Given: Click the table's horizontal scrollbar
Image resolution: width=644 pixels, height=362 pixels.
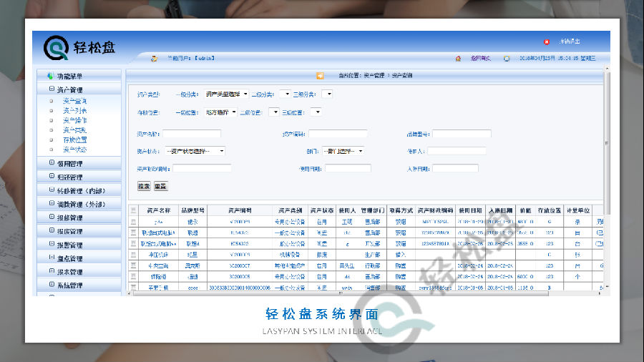Looking at the screenshot, I should [x=341, y=293].
